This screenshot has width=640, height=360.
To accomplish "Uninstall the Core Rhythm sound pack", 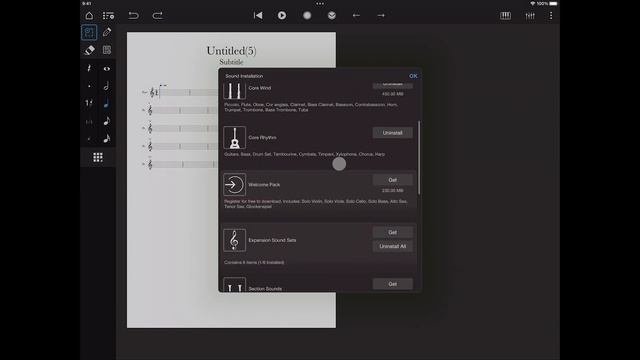I will (x=392, y=133).
